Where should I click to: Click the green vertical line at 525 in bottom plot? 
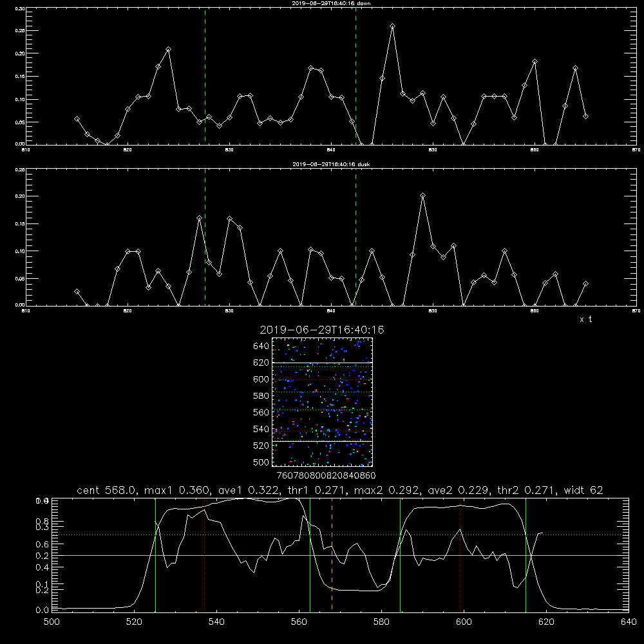click(x=155, y=554)
